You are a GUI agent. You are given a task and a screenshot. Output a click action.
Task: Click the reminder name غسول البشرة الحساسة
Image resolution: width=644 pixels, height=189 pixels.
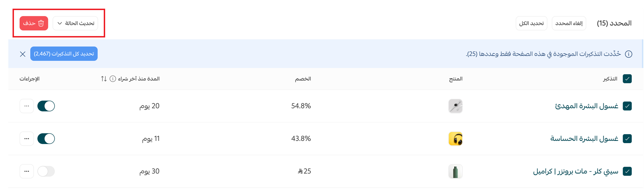586,138
